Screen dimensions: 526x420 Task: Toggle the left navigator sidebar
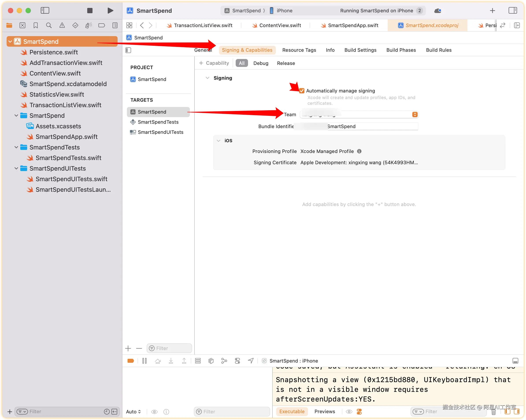[45, 11]
